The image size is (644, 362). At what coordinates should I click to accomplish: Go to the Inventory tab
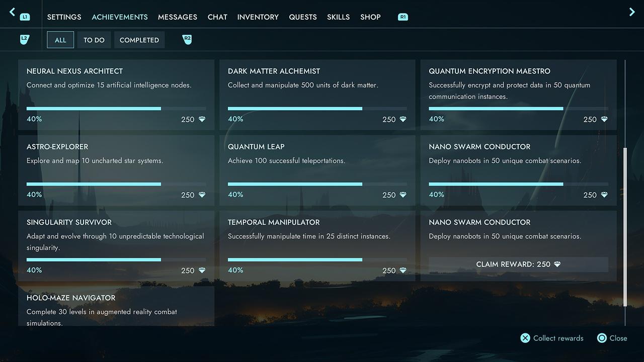point(258,17)
